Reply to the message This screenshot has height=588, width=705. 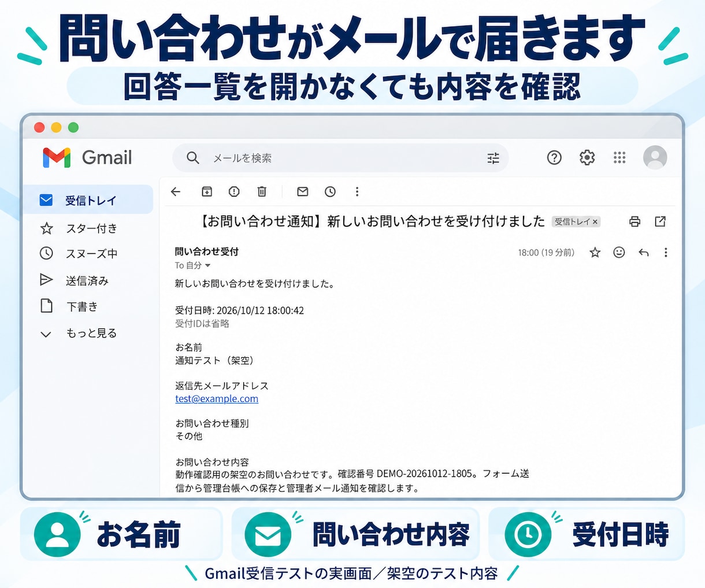643,253
